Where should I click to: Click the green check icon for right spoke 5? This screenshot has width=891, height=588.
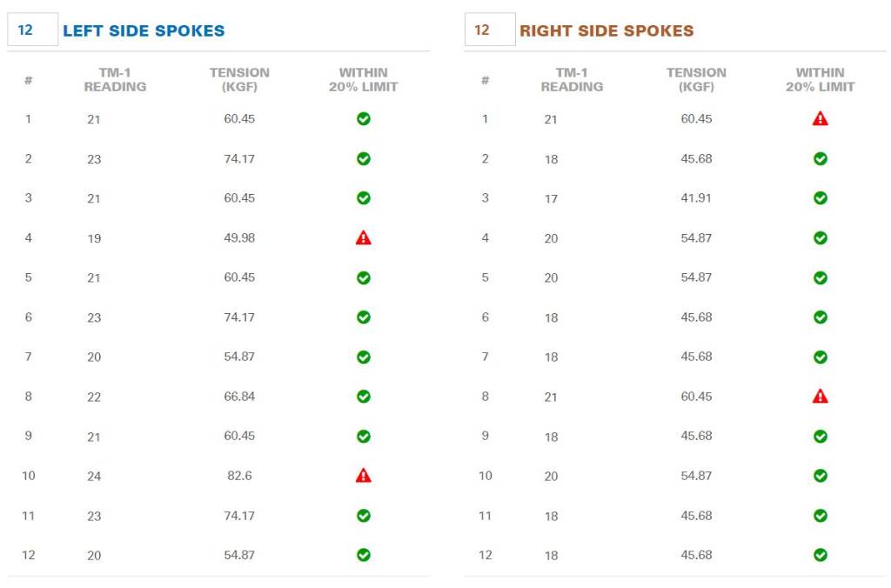[820, 277]
